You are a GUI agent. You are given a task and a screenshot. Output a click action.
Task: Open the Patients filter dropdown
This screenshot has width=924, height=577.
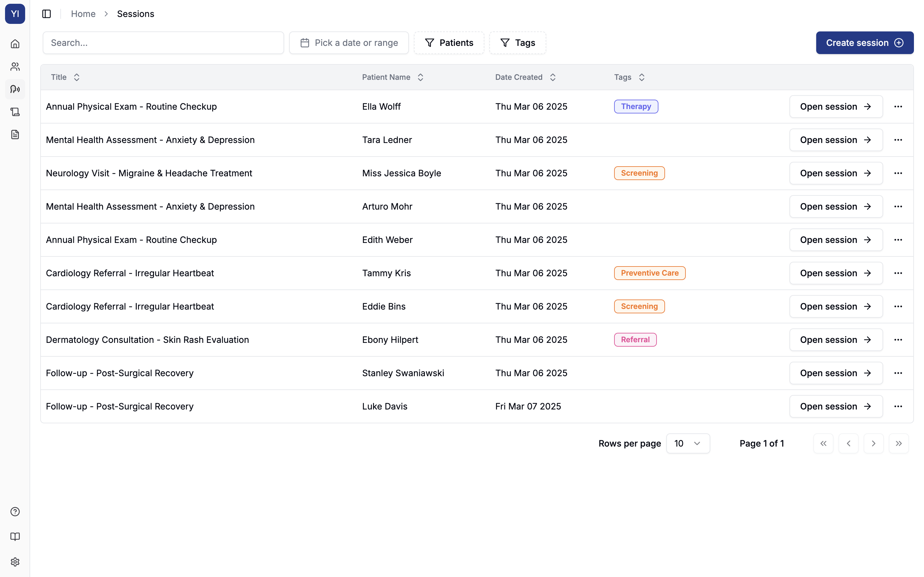[449, 43]
